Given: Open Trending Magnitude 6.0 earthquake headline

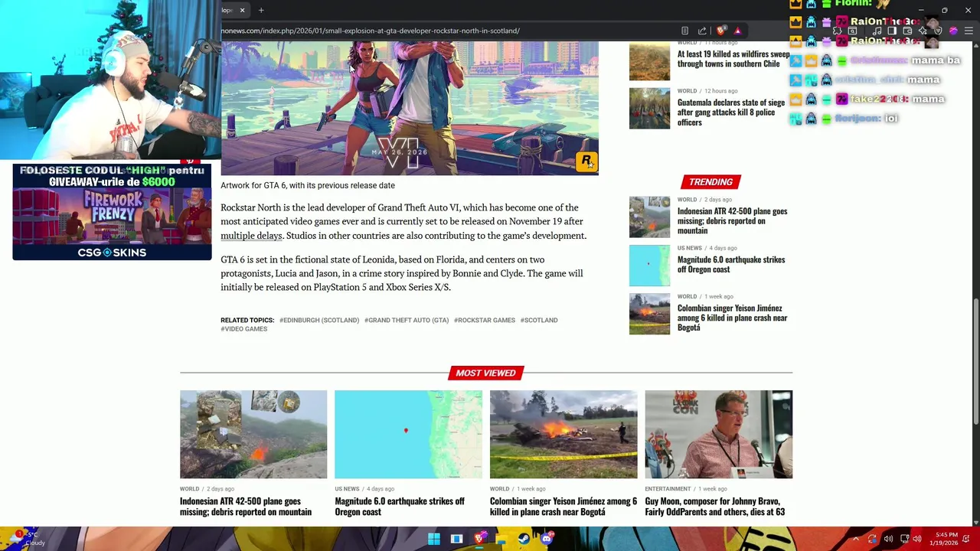Looking at the screenshot, I should [731, 264].
